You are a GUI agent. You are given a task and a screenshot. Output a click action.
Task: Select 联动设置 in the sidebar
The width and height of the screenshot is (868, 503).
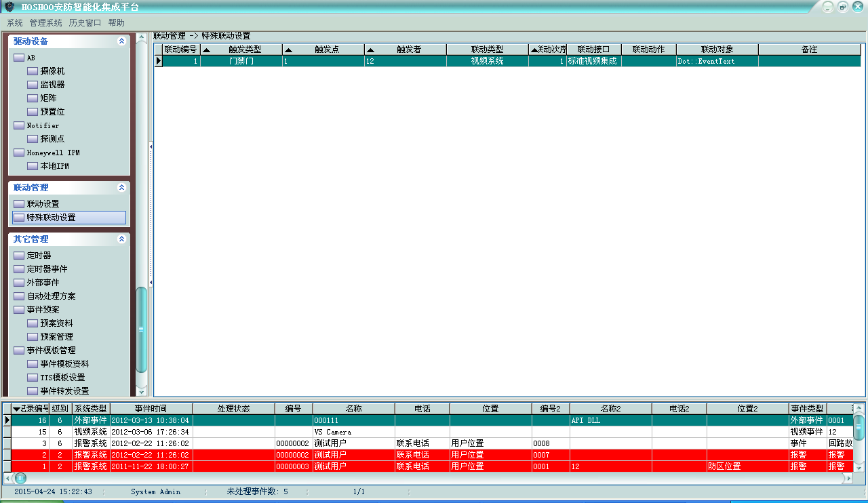click(x=43, y=204)
